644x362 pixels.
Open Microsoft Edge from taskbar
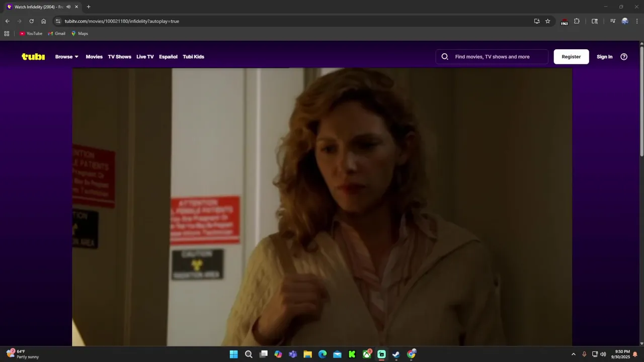(323, 354)
